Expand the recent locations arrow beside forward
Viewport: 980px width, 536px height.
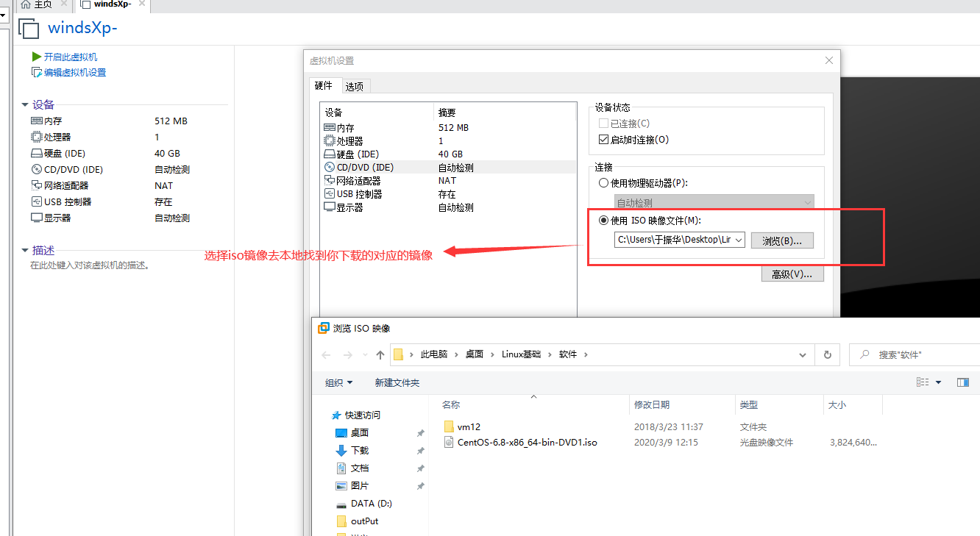(x=364, y=355)
